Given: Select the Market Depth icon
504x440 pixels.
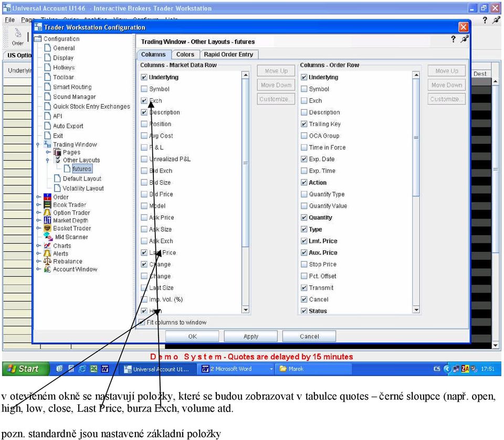Looking at the screenshot, I should pyautogui.click(x=47, y=220).
